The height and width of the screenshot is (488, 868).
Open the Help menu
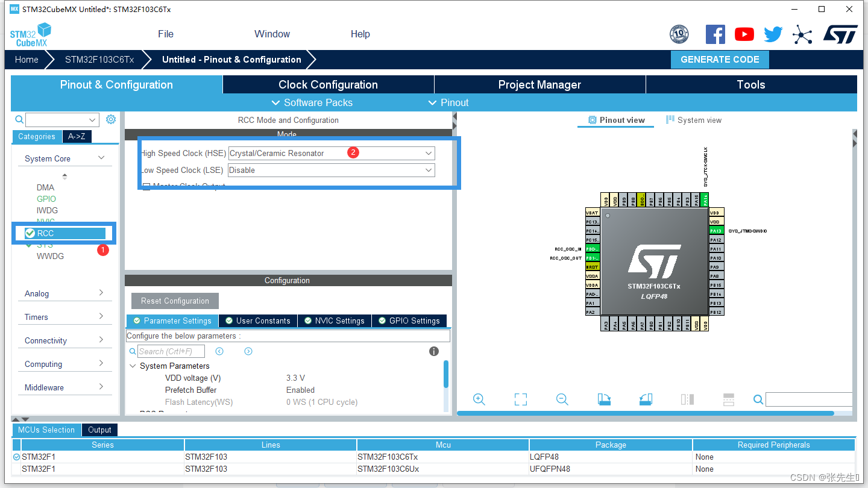tap(360, 34)
